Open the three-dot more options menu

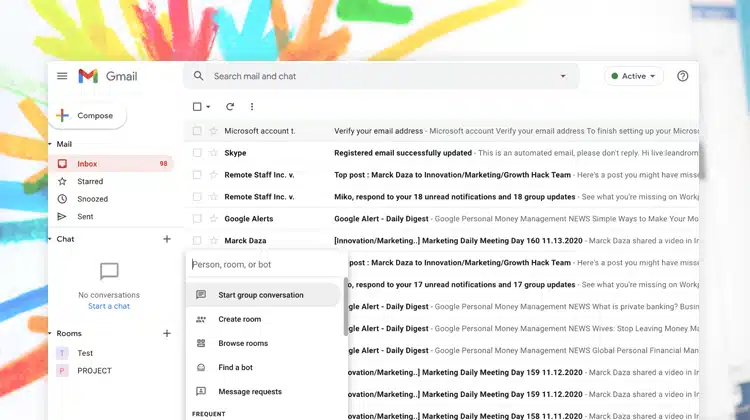click(x=252, y=107)
